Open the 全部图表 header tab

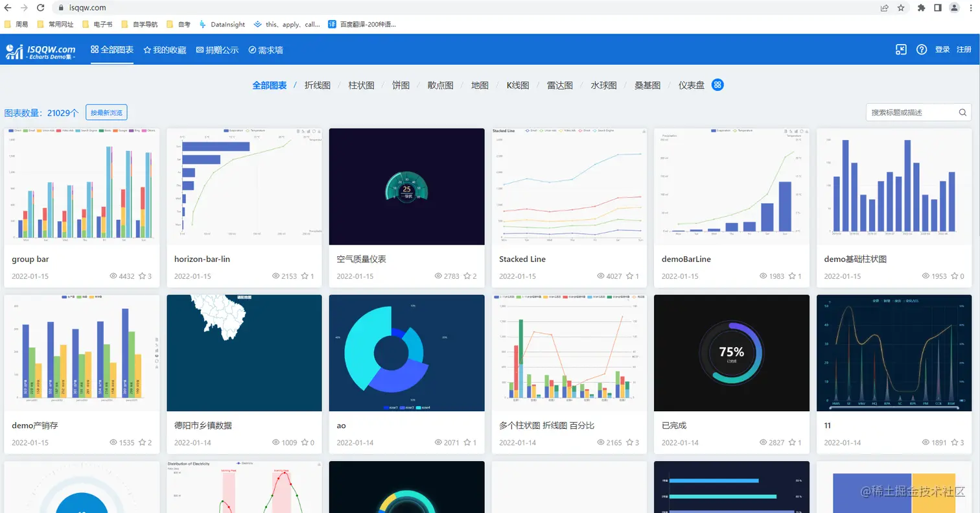[112, 50]
